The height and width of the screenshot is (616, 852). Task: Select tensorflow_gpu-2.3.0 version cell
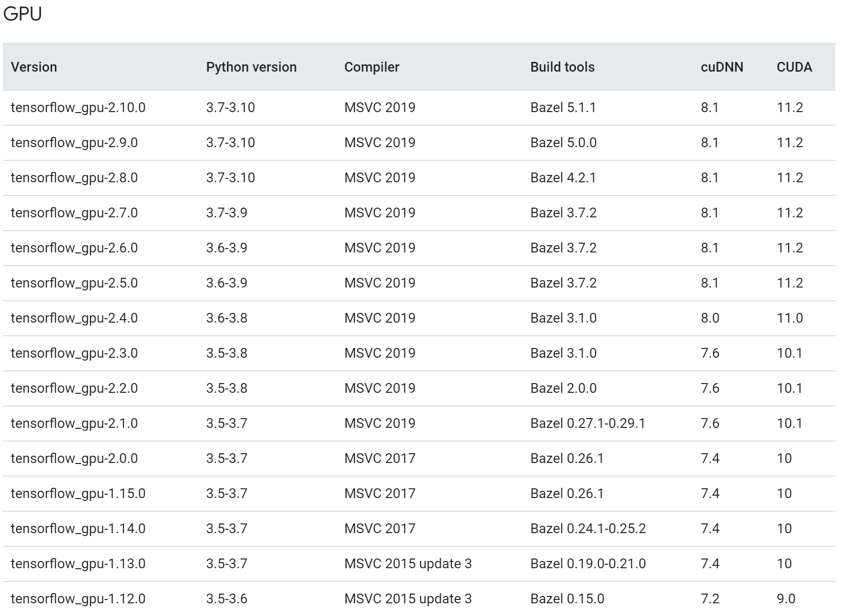[x=74, y=353]
